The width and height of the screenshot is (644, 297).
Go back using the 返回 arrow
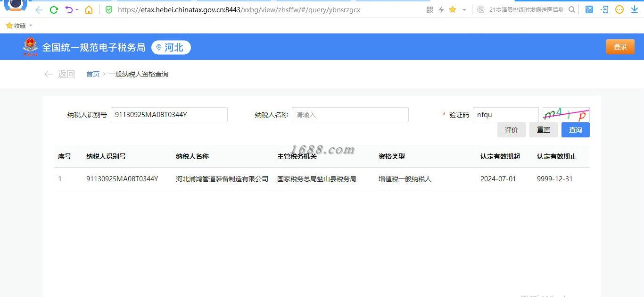click(59, 74)
